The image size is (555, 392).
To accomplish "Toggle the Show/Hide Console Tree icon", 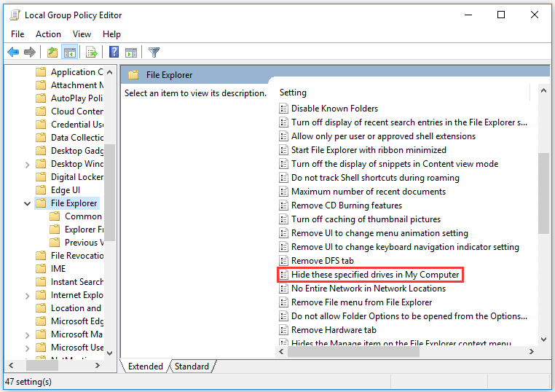I will (69, 52).
